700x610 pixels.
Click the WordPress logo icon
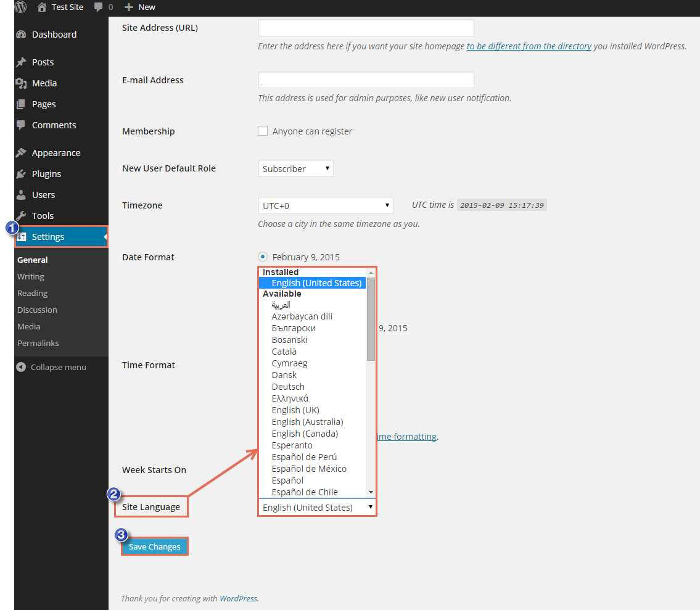21,7
